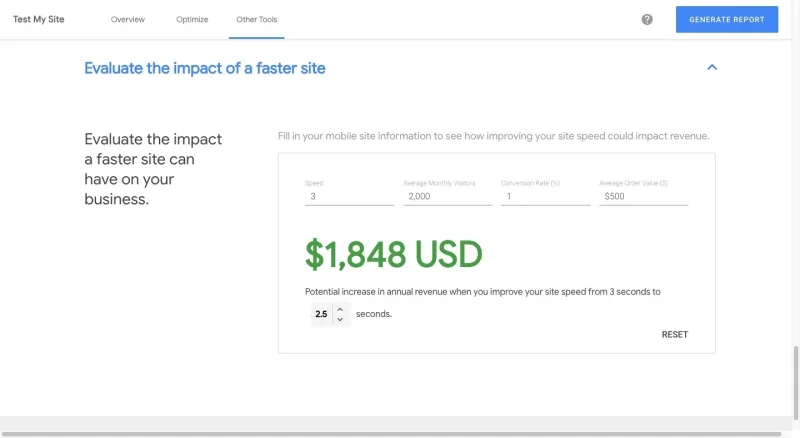Select the Conversion Rate (%) field

click(x=545, y=197)
